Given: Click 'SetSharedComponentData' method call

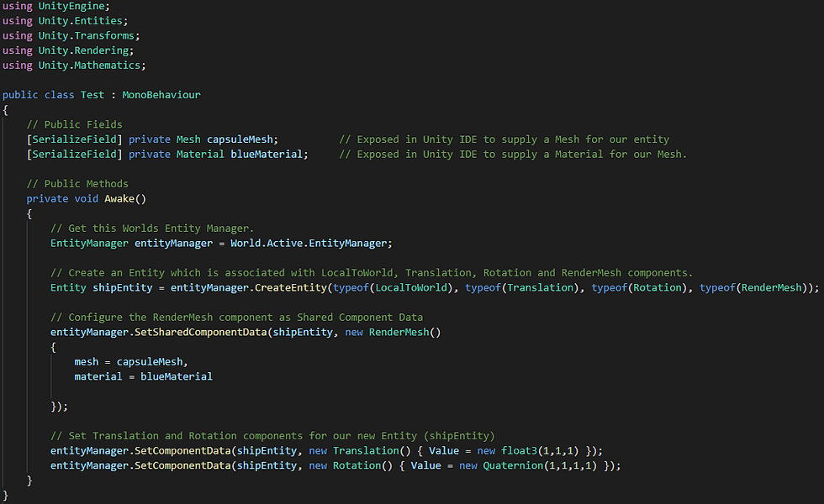Looking at the screenshot, I should tap(201, 333).
